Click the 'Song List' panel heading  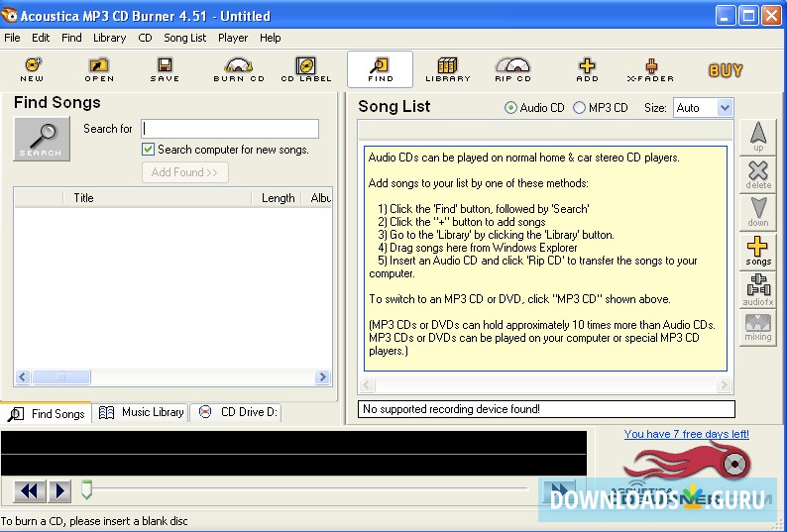pos(394,106)
